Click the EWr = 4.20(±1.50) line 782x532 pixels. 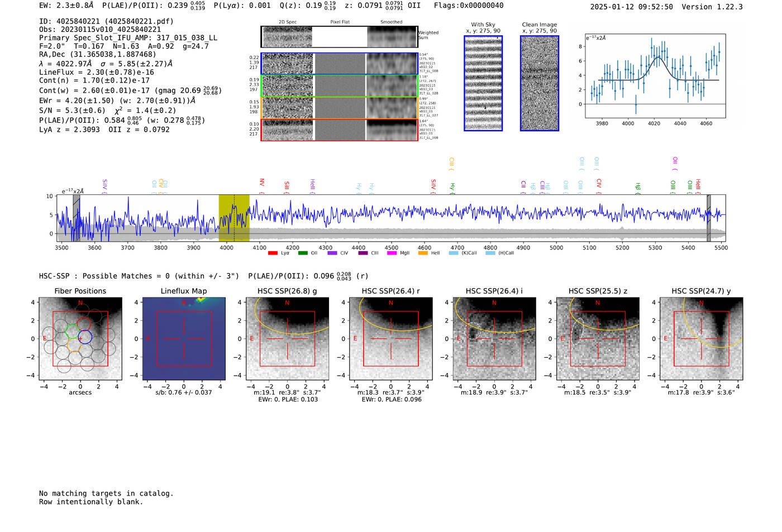coord(117,100)
